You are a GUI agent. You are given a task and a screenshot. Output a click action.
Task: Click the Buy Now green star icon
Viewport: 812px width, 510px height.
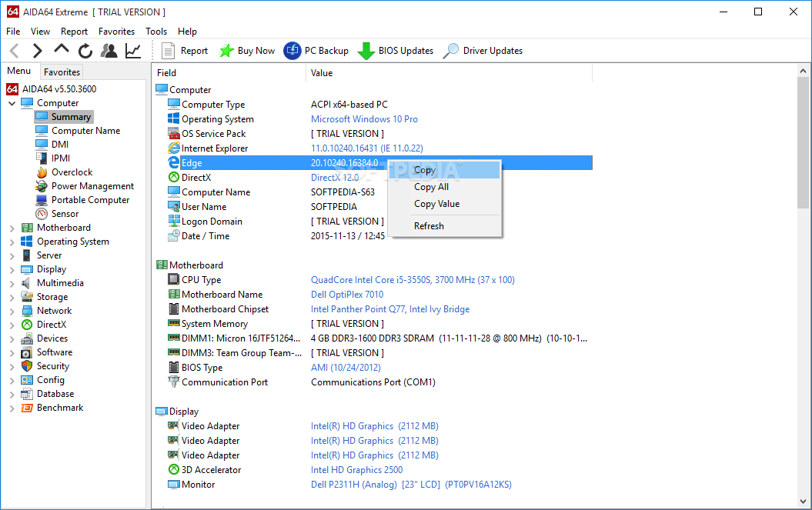pos(226,51)
